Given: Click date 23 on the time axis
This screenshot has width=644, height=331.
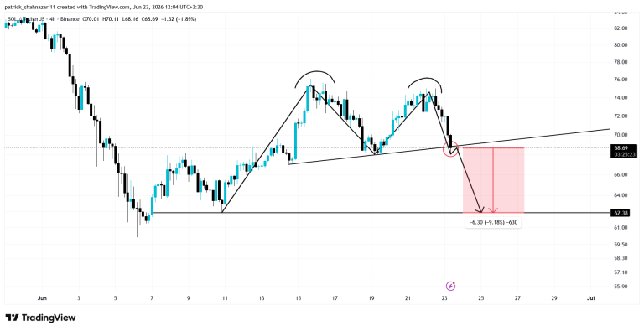Looking at the screenshot, I should click(x=444, y=298).
